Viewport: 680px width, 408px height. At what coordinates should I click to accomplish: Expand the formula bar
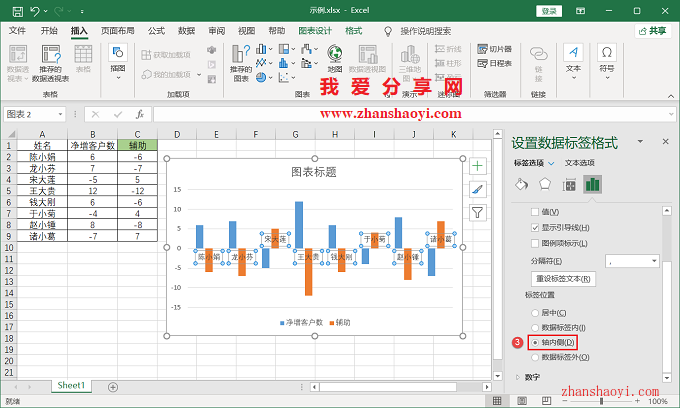[671, 114]
